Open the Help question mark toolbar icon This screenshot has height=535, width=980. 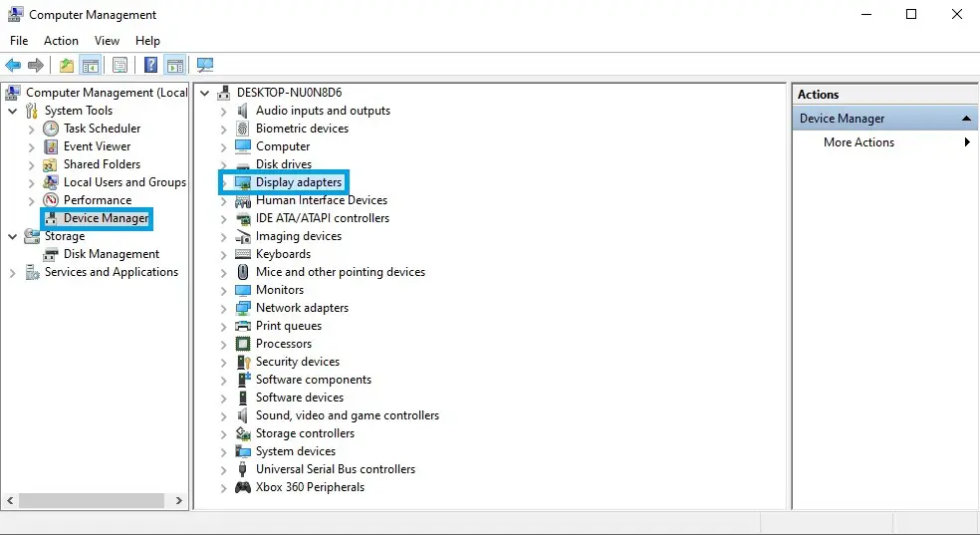pyautogui.click(x=150, y=65)
